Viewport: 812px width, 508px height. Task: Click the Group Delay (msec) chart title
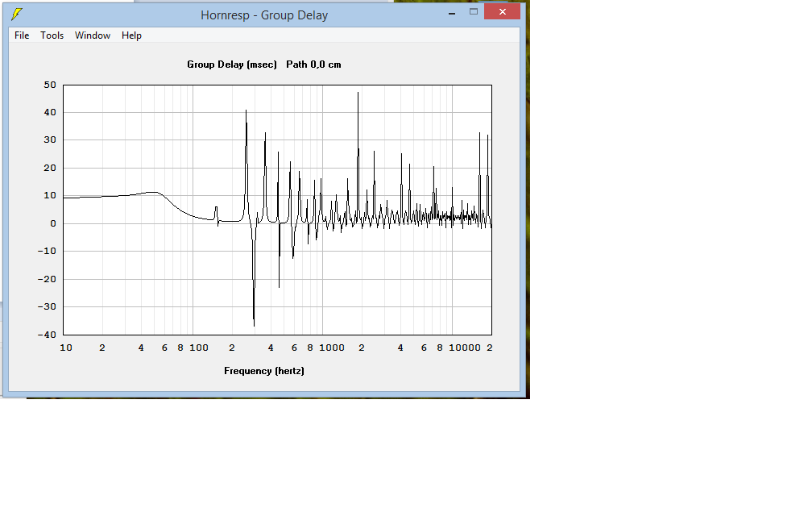coord(231,65)
